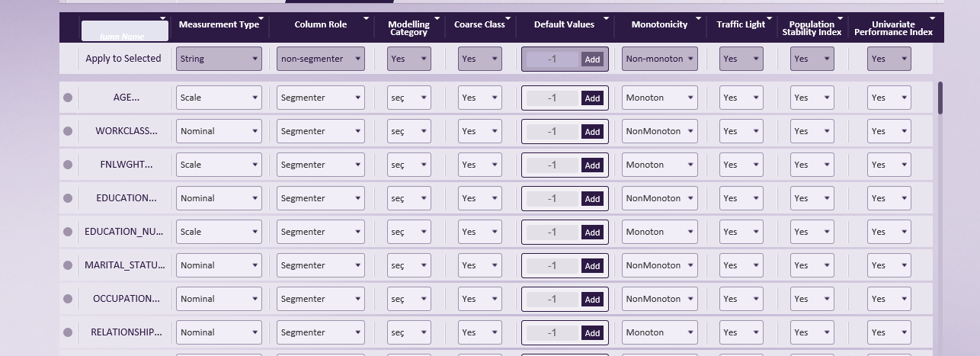Open the Modelling Category header arrow
The image size is (980, 356).
tap(437, 18)
